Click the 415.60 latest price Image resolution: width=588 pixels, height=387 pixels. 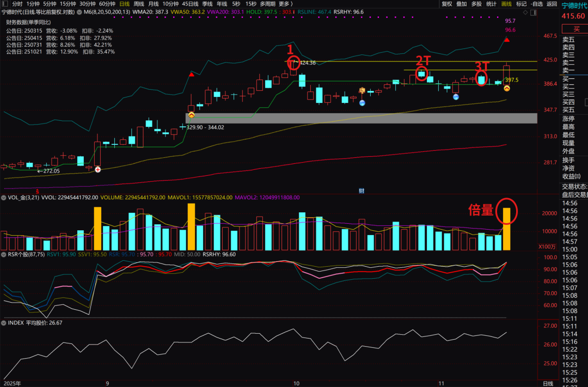pos(573,16)
